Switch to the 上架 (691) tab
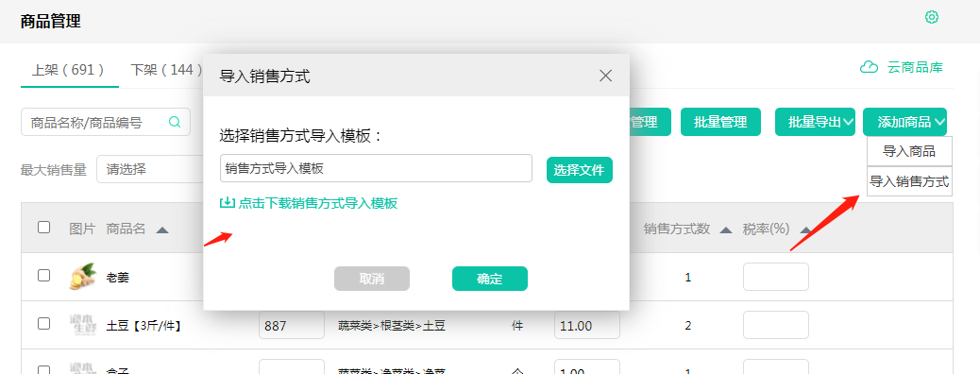Viewport: 980px width, 374px height. coord(69,70)
